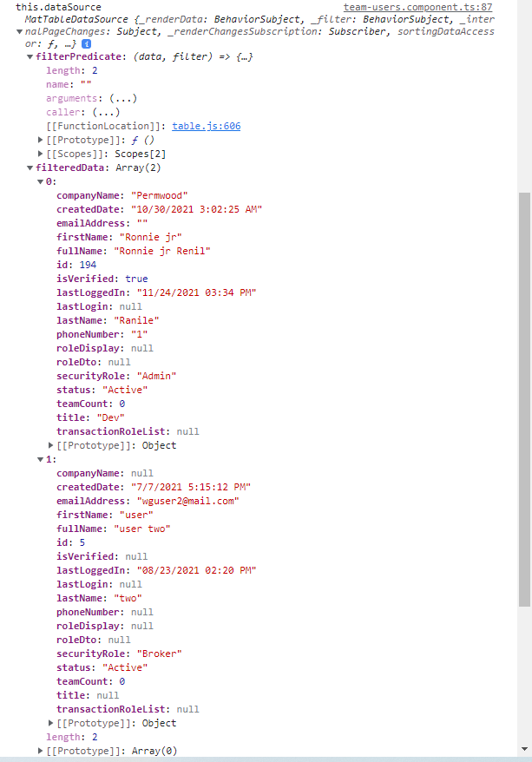This screenshot has width=532, height=762.
Task: Select securityRole "Admin" value
Action: coord(156,376)
